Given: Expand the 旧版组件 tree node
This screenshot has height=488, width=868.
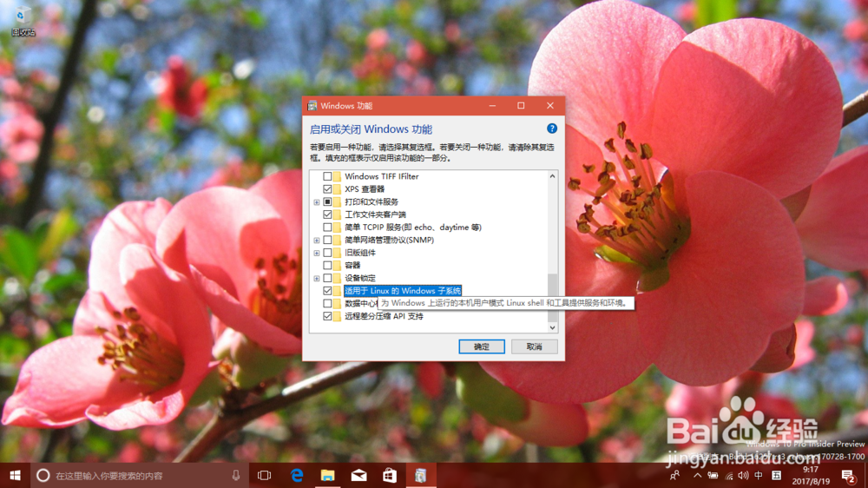Looking at the screenshot, I should coord(316,254).
